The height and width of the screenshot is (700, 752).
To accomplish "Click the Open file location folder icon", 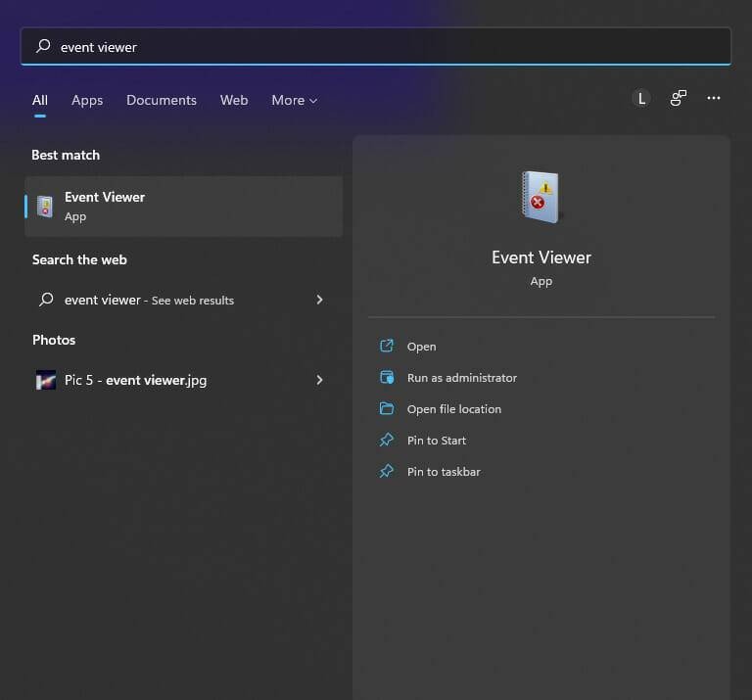I will pyautogui.click(x=387, y=409).
